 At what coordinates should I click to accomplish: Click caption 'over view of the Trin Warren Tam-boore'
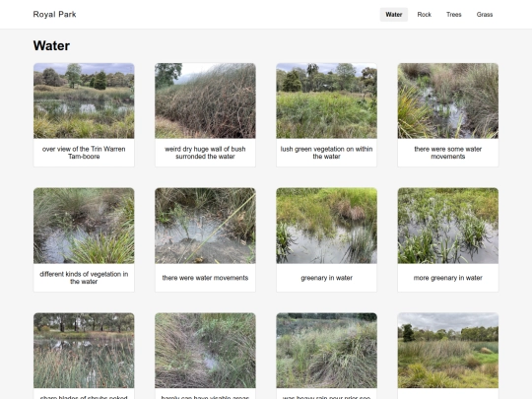pyautogui.click(x=84, y=153)
